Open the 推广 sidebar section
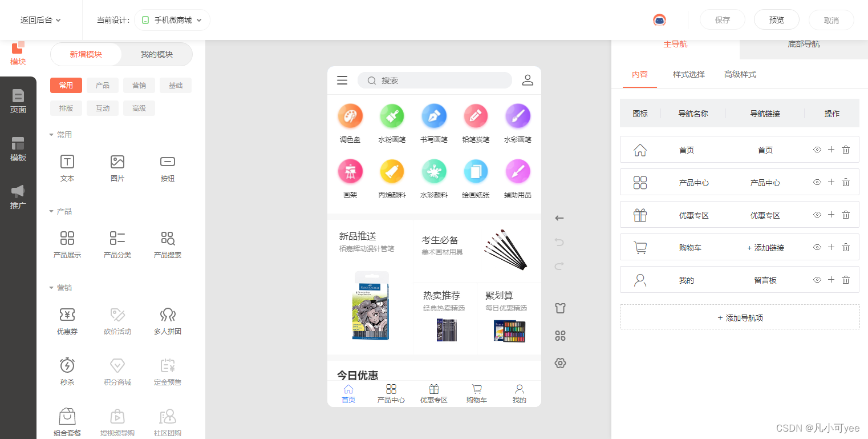This screenshot has height=439, width=868. point(18,197)
